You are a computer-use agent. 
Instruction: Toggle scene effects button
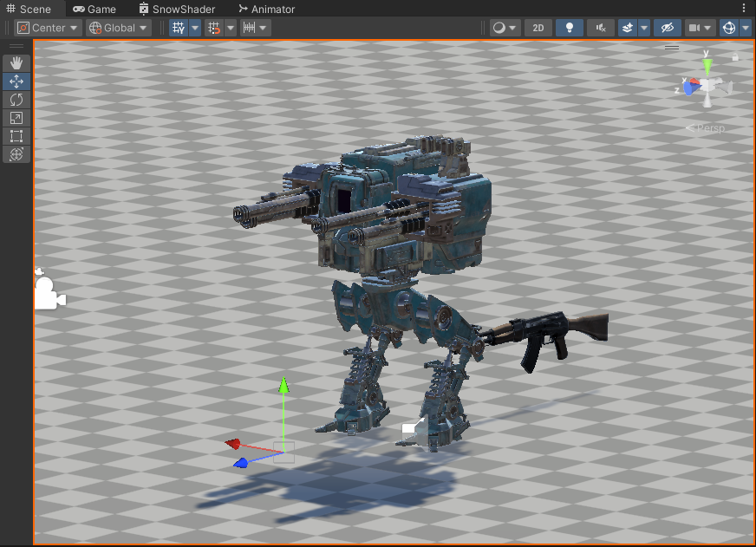(628, 28)
